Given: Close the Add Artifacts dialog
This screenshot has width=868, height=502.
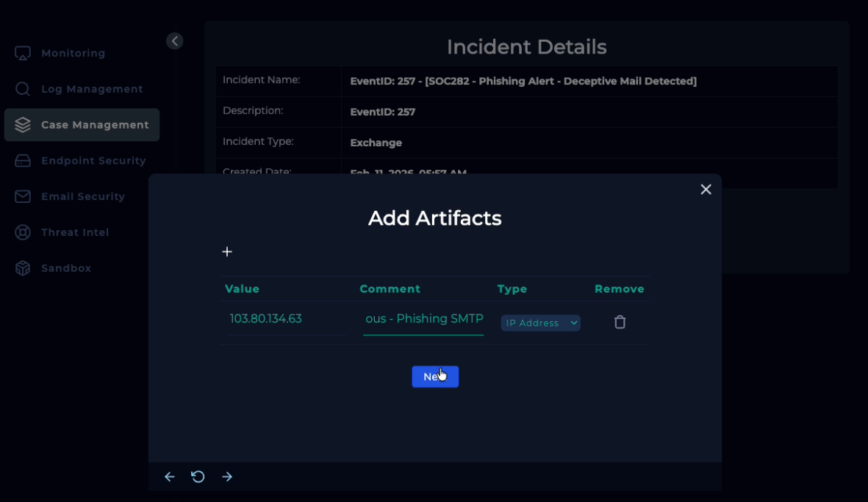Looking at the screenshot, I should 706,190.
